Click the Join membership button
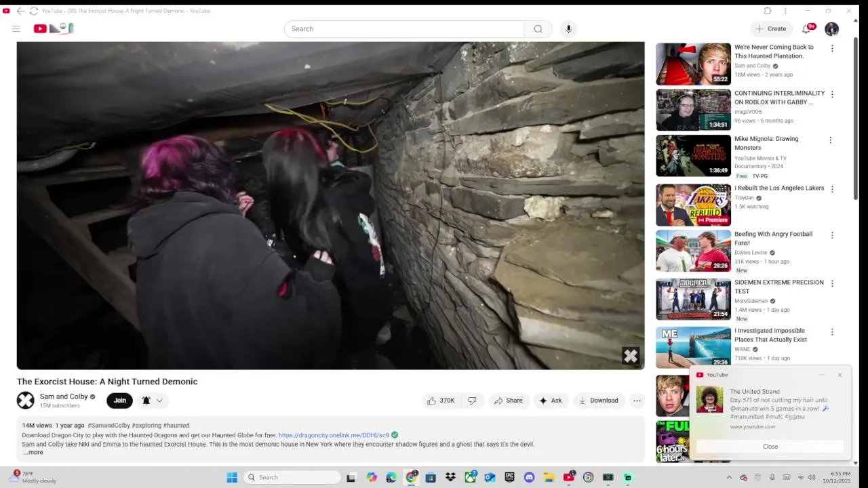This screenshot has width=868, height=488. coord(119,401)
